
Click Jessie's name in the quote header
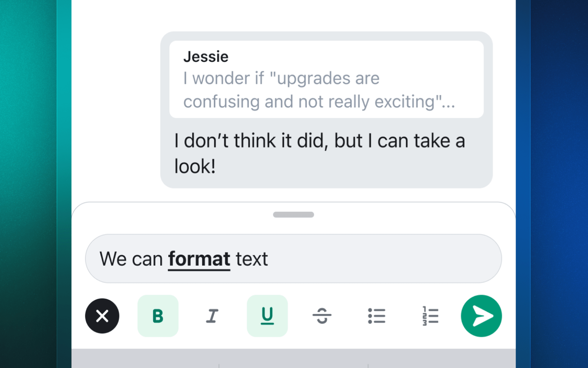[x=206, y=56]
